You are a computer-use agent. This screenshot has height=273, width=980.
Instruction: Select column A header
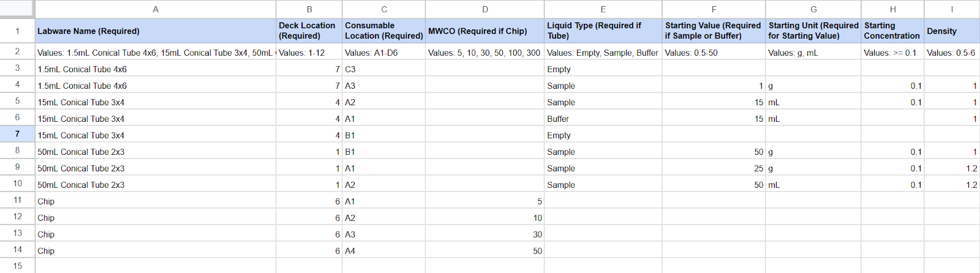tap(156, 9)
